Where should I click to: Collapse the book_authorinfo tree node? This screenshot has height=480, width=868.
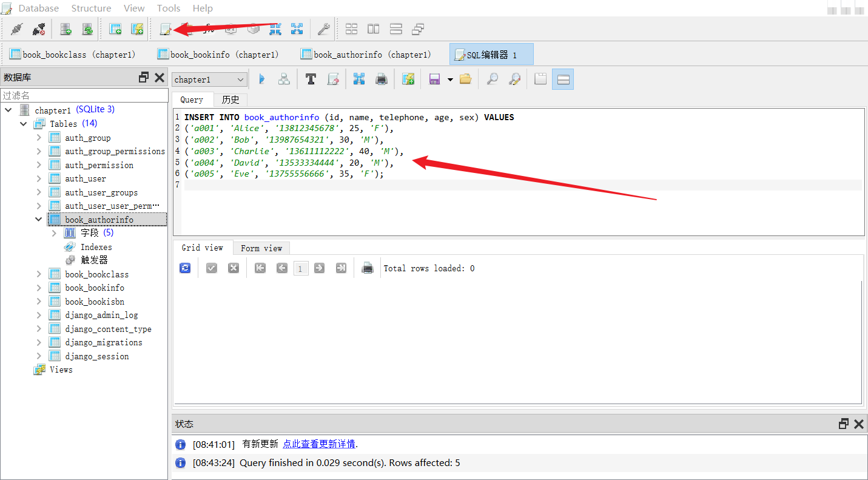point(39,219)
